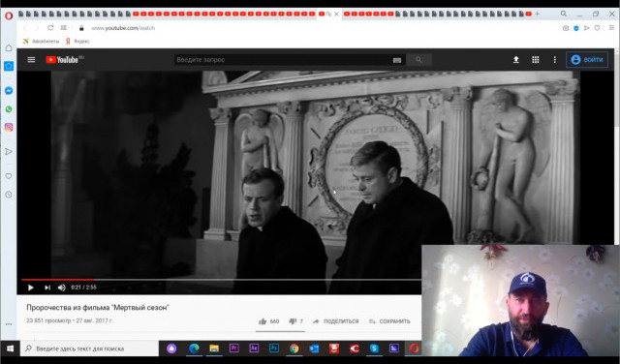Open YouTube settings three-dot menu
Image resolution: width=620 pixels, height=364 pixels.
(x=555, y=60)
